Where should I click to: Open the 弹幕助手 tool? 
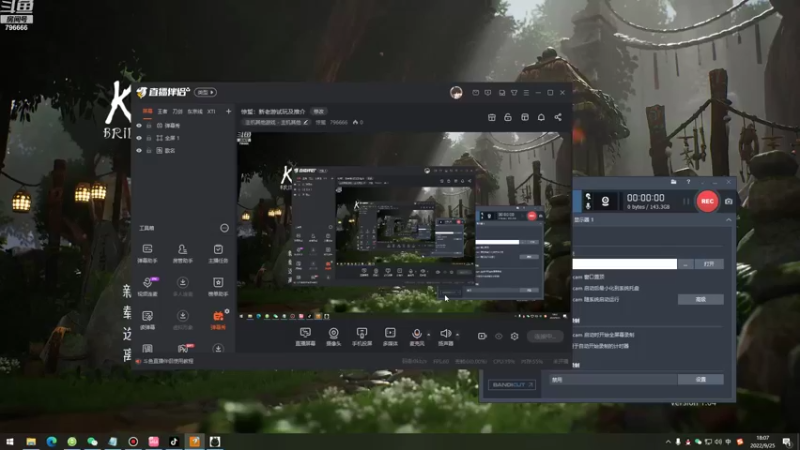click(x=147, y=253)
